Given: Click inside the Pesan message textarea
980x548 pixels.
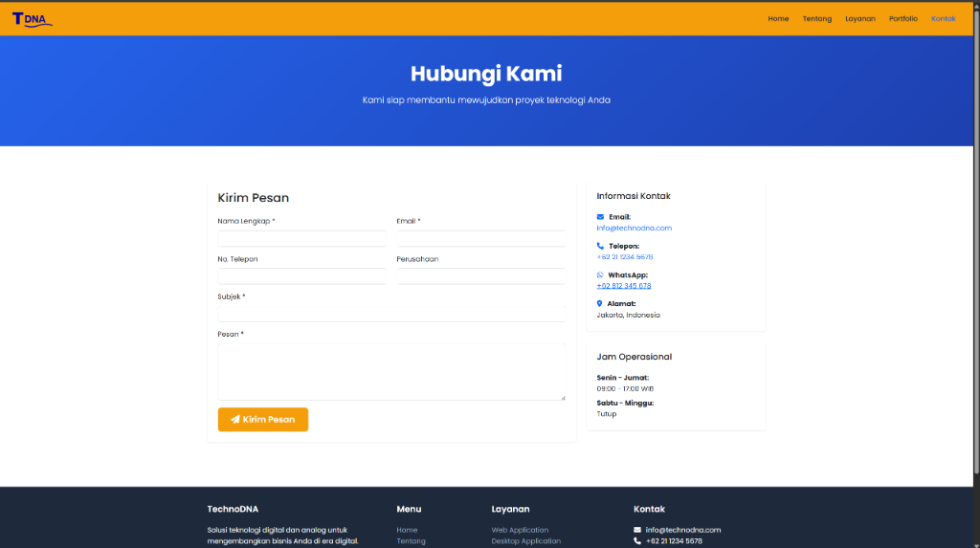Looking at the screenshot, I should (x=391, y=371).
